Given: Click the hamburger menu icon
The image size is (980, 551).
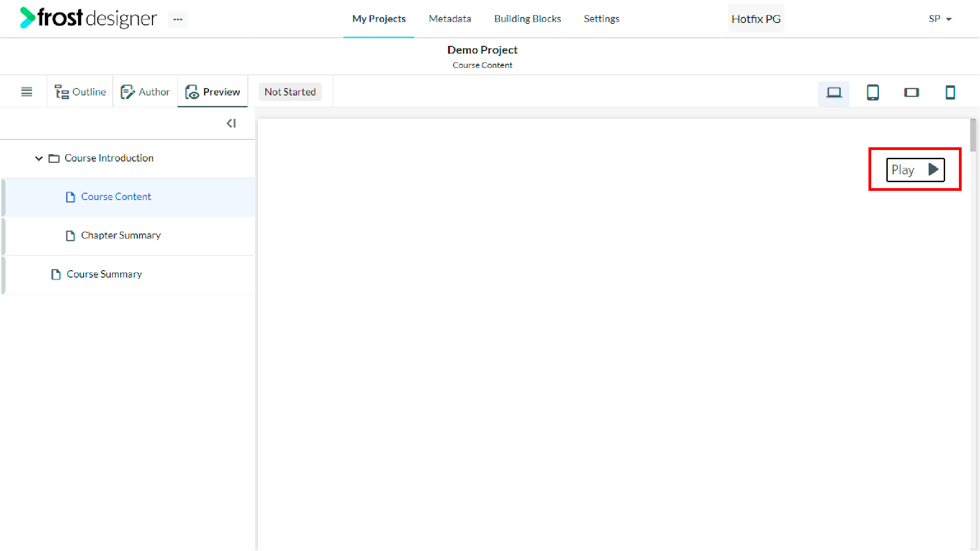Looking at the screenshot, I should (x=27, y=92).
